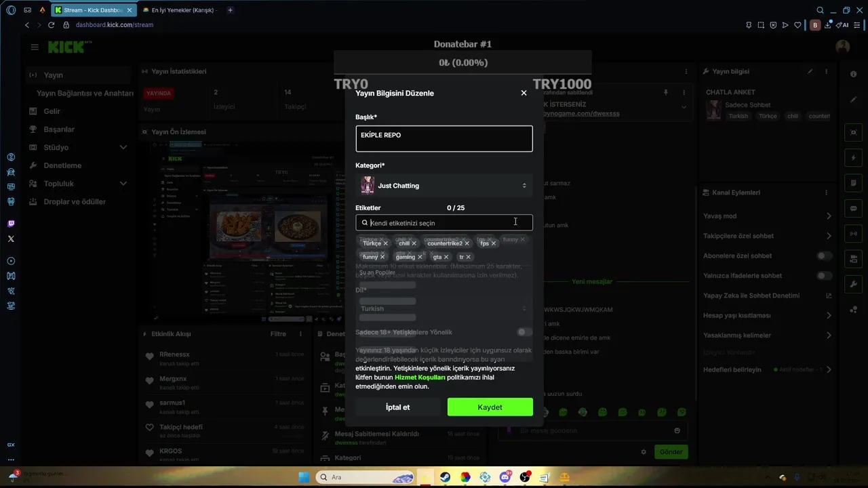The image size is (868, 488).
Task: Click the Kaydet button
Action: click(x=490, y=407)
